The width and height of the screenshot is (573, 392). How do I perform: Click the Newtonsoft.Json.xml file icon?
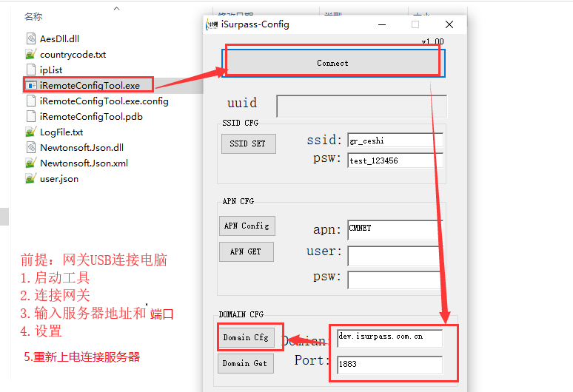tap(31, 163)
